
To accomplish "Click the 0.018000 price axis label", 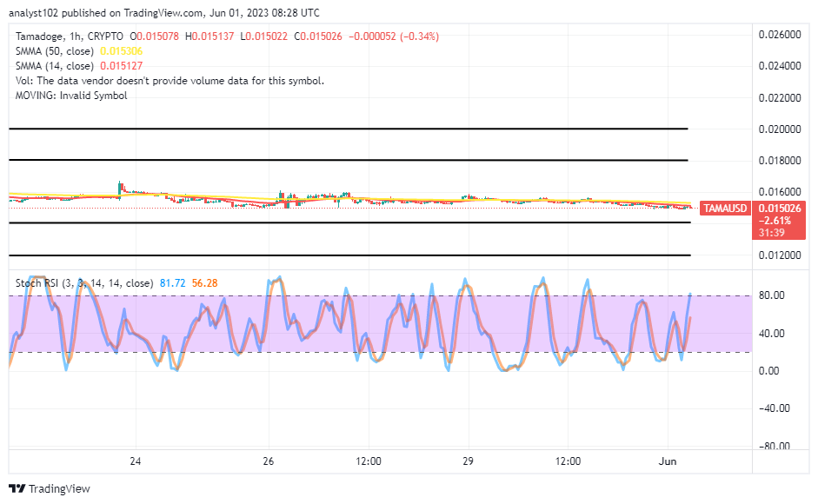I will tap(780, 160).
